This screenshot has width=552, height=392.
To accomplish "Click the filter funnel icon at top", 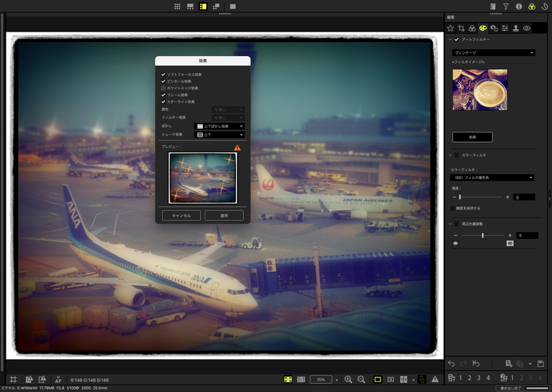I will [506, 6].
